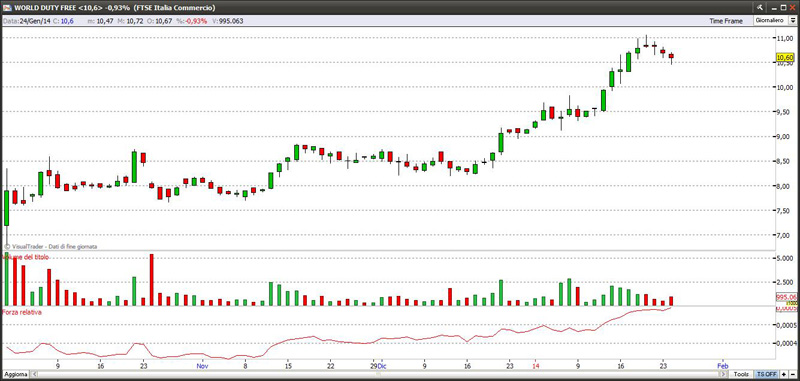The width and height of the screenshot is (800, 381).
Task: Click the horizontal scrollbar track
Action: point(380,374)
